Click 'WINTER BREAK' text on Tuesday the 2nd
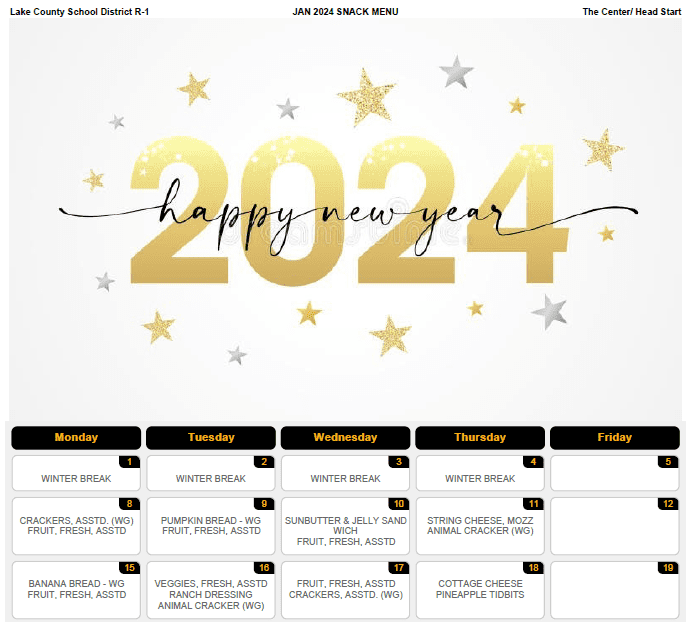 (211, 479)
